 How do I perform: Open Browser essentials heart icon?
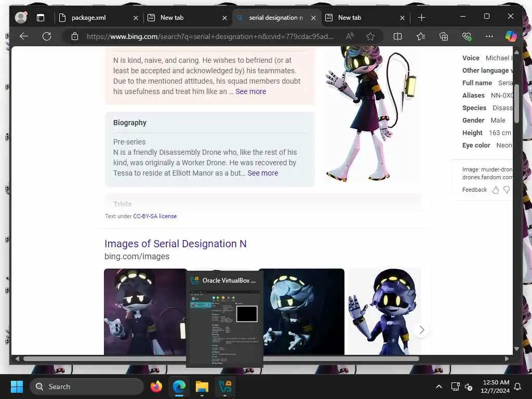(467, 36)
